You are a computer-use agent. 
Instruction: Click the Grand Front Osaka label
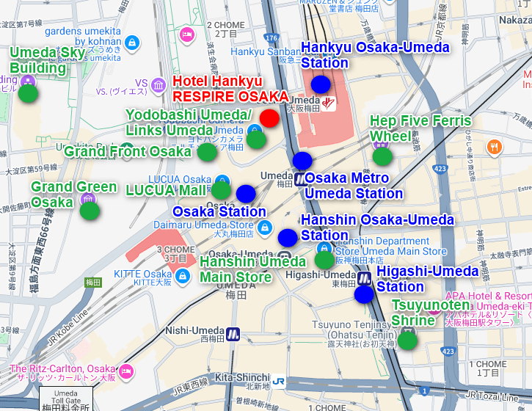click(128, 151)
